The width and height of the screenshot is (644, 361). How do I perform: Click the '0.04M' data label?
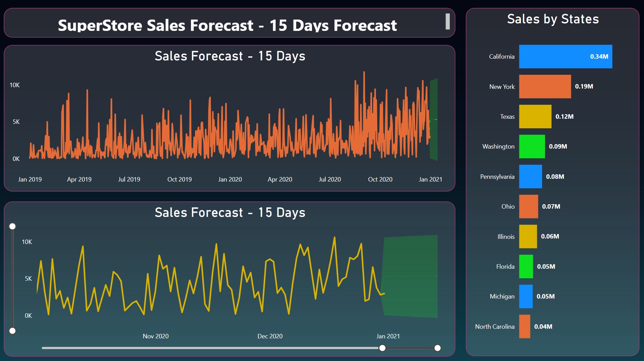pyautogui.click(x=543, y=327)
